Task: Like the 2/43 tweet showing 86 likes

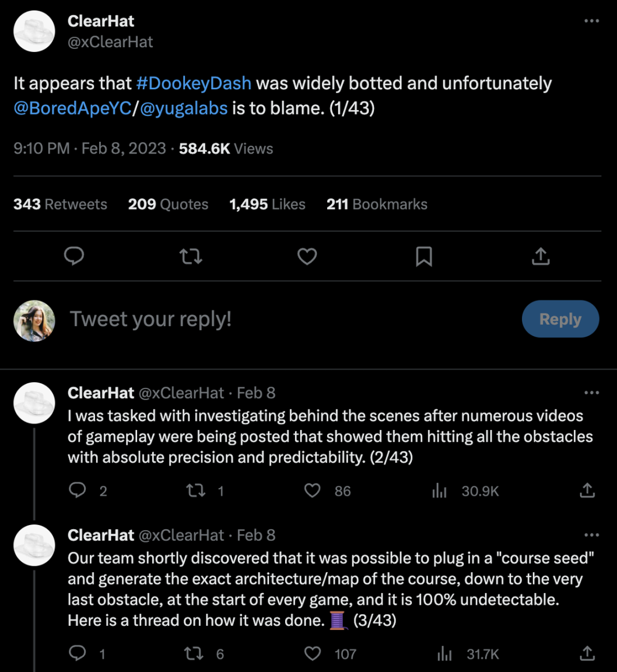Action: click(x=313, y=491)
